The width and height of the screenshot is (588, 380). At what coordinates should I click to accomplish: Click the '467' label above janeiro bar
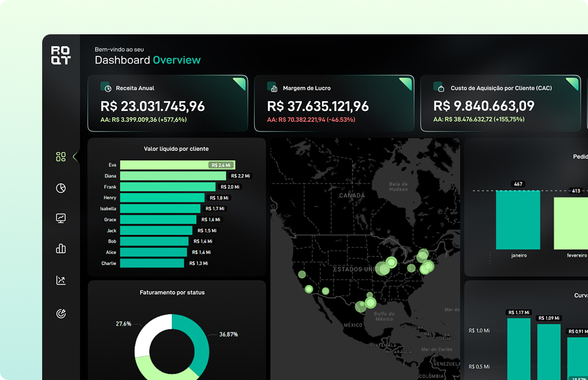click(x=518, y=184)
